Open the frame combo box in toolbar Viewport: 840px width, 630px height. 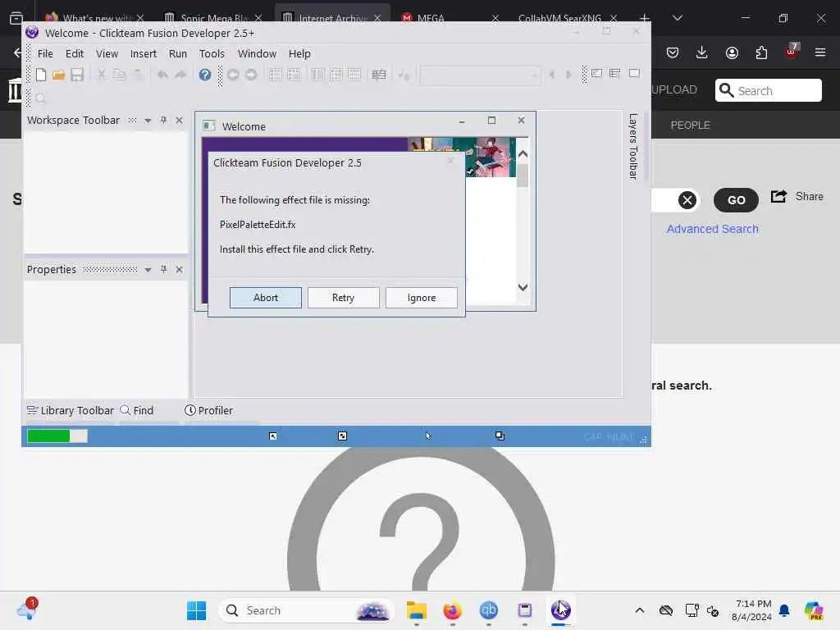click(480, 75)
